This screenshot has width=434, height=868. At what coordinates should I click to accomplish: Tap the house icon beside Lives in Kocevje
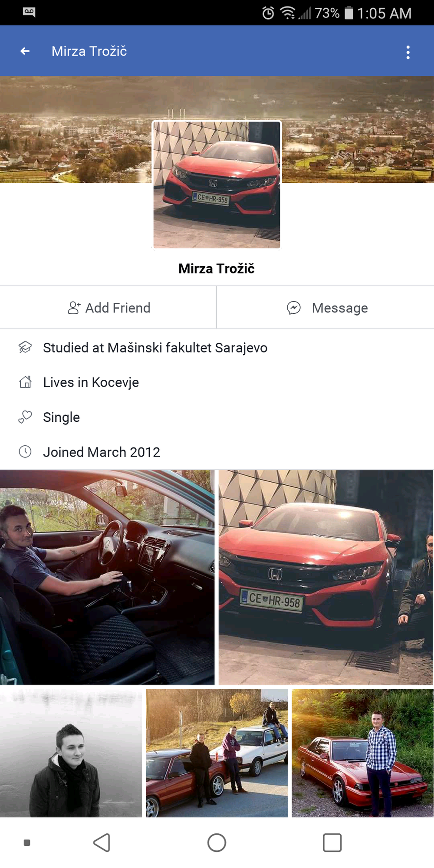click(x=25, y=382)
